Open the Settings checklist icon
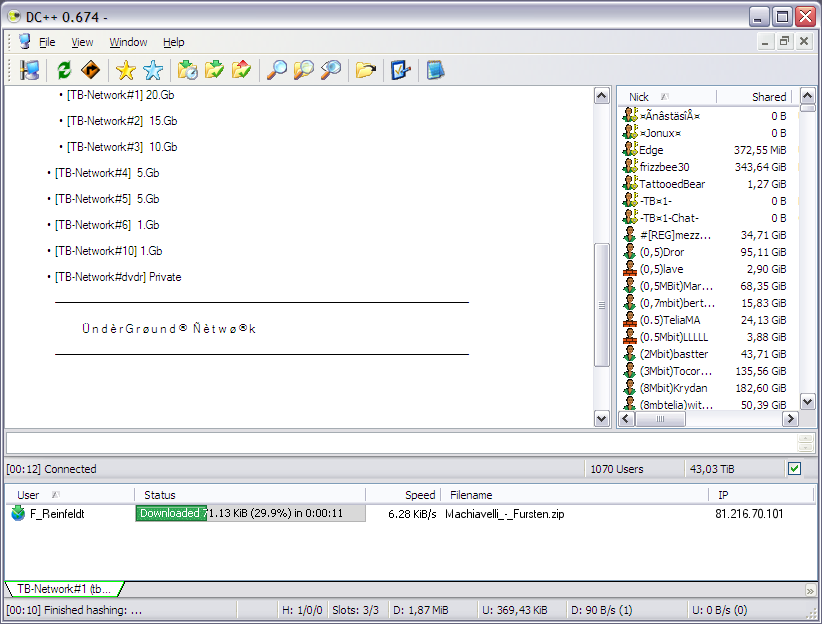This screenshot has width=822, height=624. pos(401,70)
